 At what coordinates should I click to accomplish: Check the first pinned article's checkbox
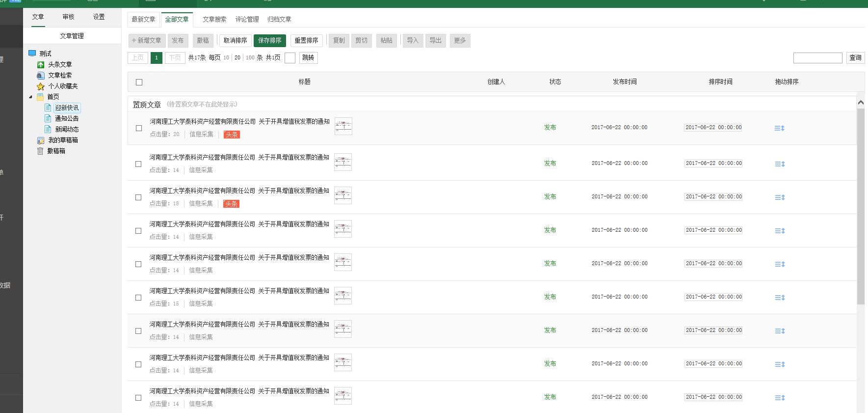coord(139,128)
